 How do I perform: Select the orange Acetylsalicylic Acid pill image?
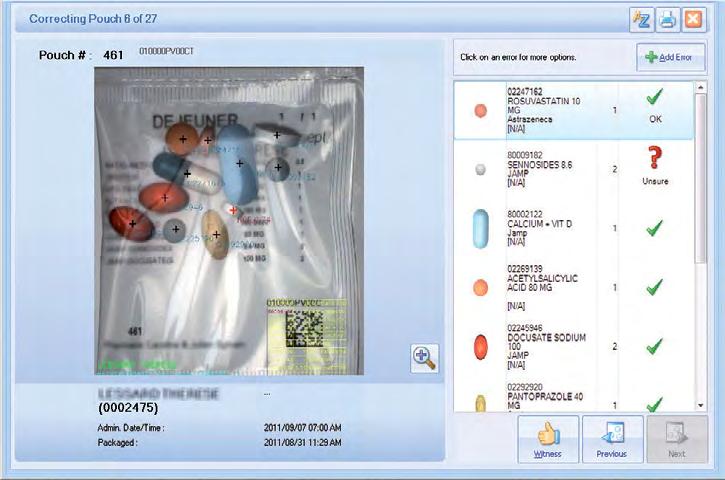pos(481,288)
